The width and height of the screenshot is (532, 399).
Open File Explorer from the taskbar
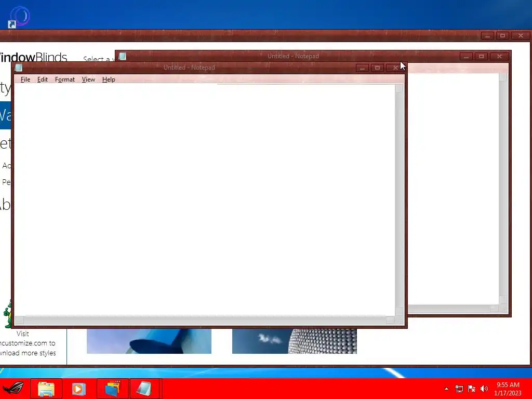(x=46, y=389)
